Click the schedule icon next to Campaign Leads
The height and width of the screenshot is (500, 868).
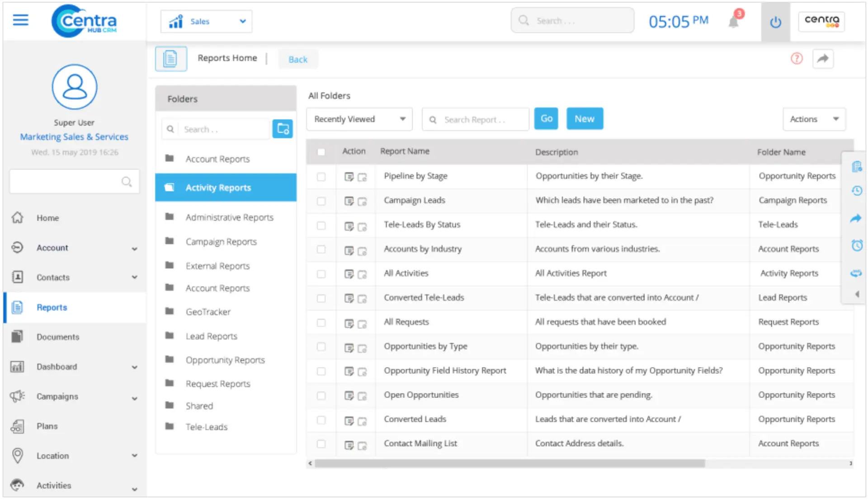click(x=363, y=202)
